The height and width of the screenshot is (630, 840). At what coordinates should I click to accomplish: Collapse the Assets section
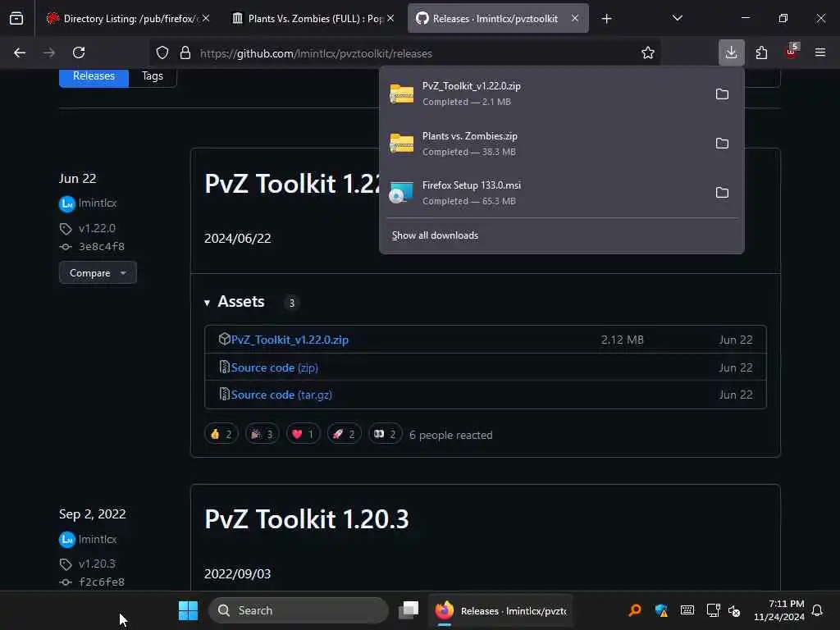coord(235,302)
